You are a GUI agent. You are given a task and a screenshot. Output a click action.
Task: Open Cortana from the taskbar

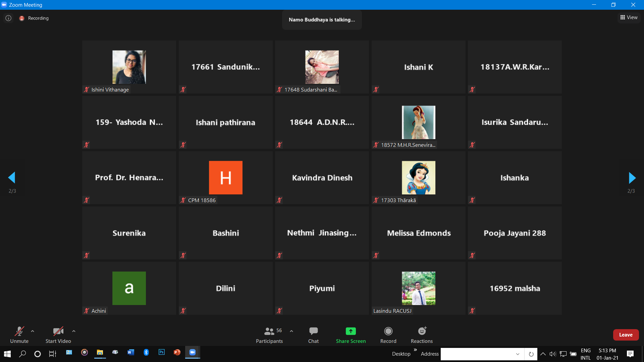tap(38, 354)
